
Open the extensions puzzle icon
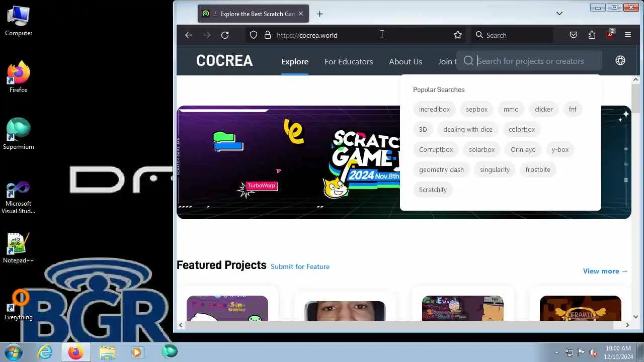592,35
